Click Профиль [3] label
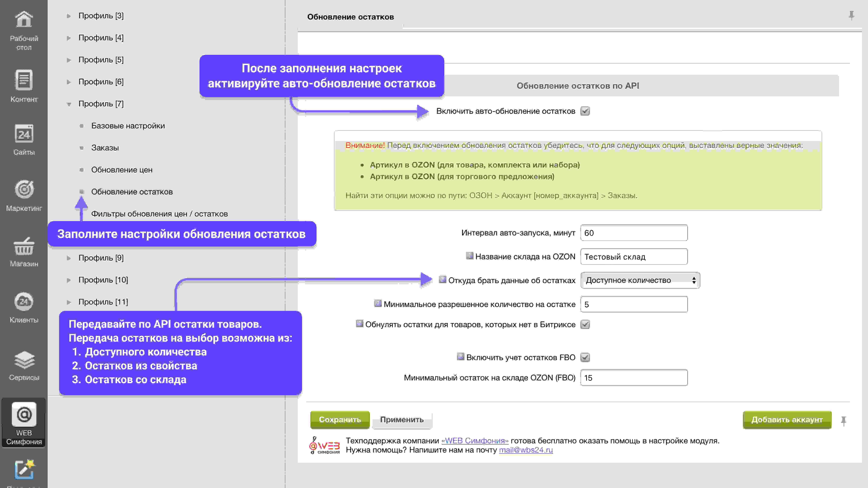The width and height of the screenshot is (868, 488). tap(101, 16)
